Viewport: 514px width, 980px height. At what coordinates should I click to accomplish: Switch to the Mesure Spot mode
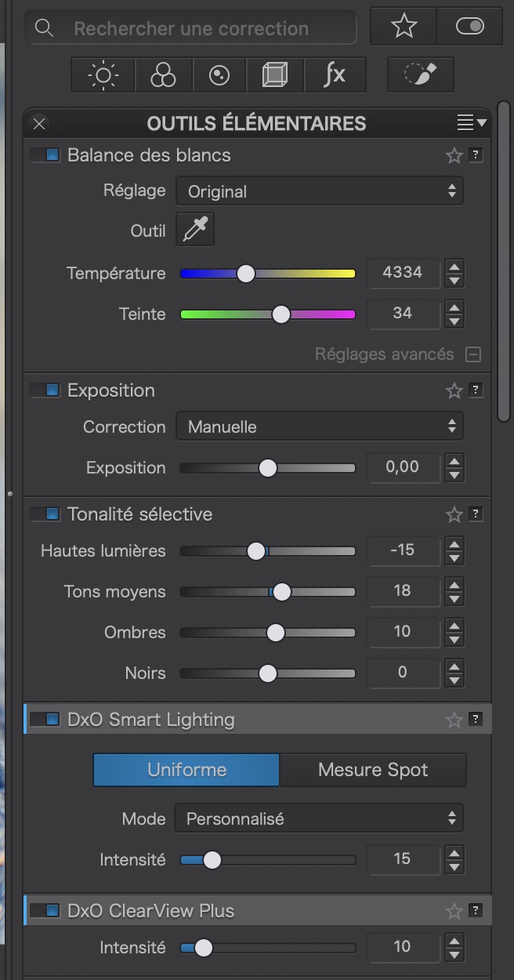coord(373,770)
